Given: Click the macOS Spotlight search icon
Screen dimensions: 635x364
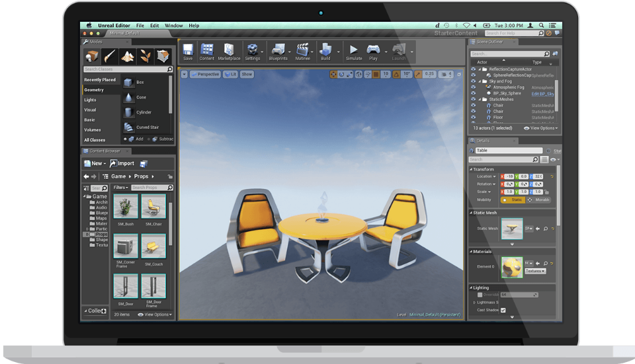Looking at the screenshot, I should point(542,26).
